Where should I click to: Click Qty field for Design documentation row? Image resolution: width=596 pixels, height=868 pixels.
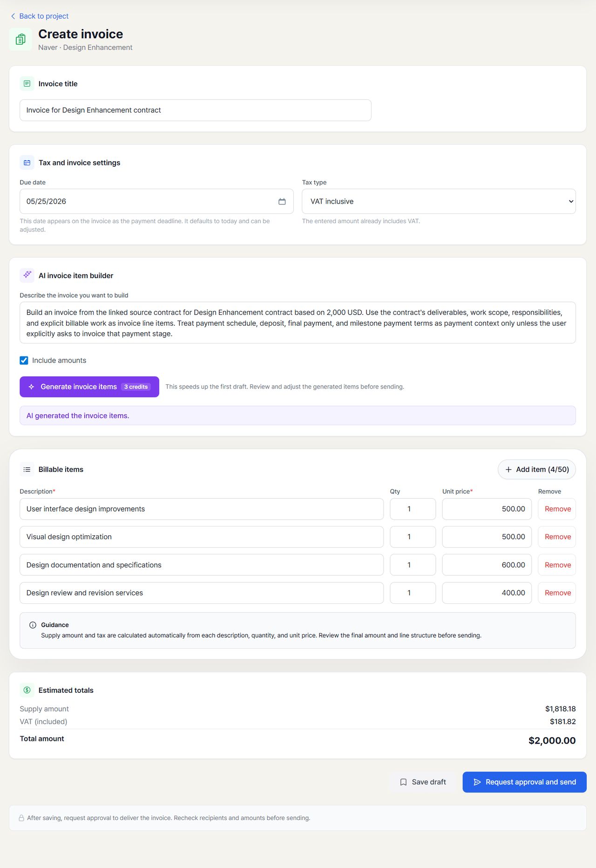[413, 565]
